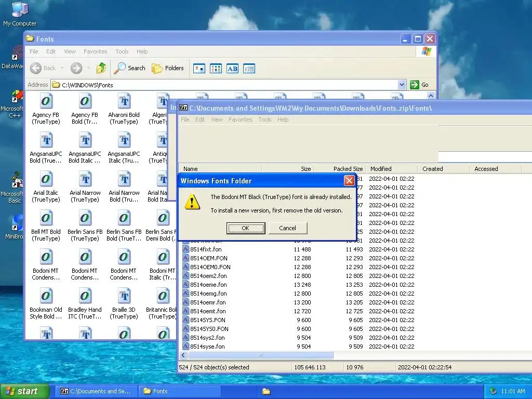
Task: Click the Go button in Fonts window
Action: point(419,85)
